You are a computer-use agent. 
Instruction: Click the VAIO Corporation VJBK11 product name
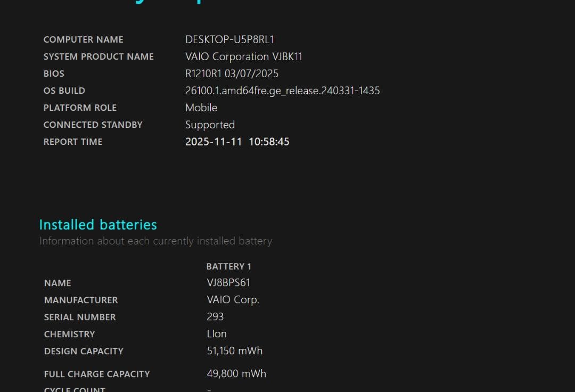(243, 56)
